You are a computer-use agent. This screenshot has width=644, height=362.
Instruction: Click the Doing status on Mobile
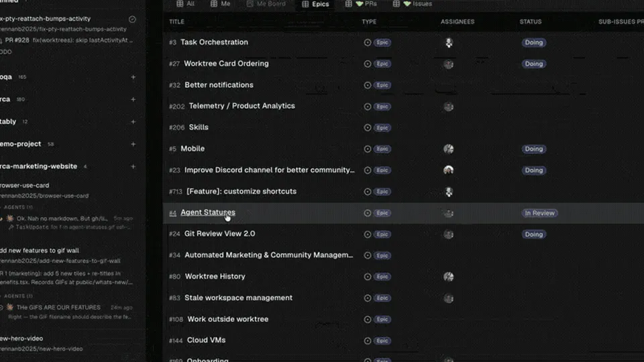(533, 149)
